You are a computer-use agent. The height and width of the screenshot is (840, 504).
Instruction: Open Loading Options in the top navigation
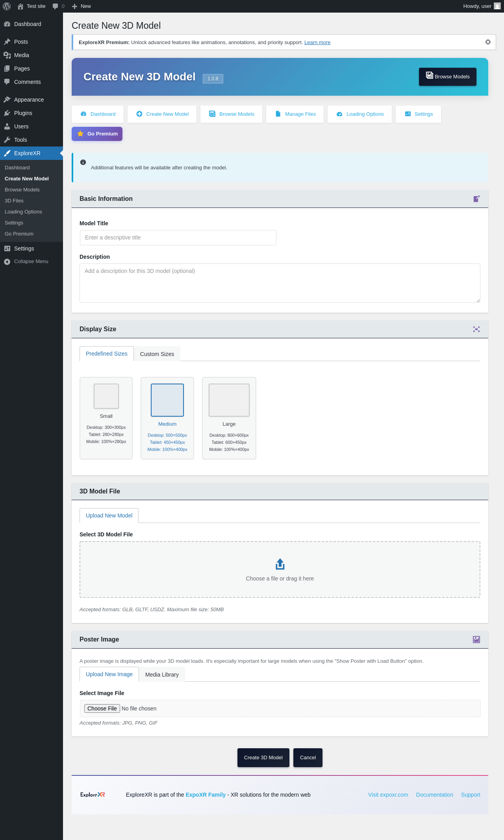pos(359,114)
